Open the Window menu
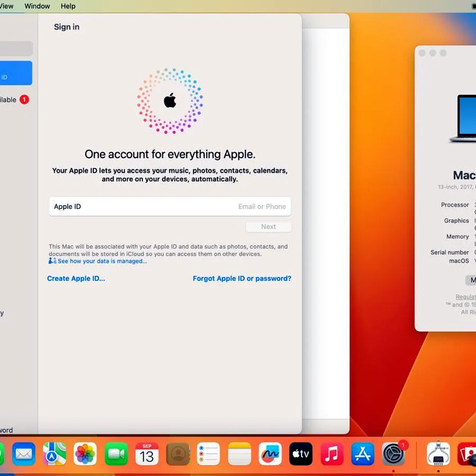 point(37,6)
